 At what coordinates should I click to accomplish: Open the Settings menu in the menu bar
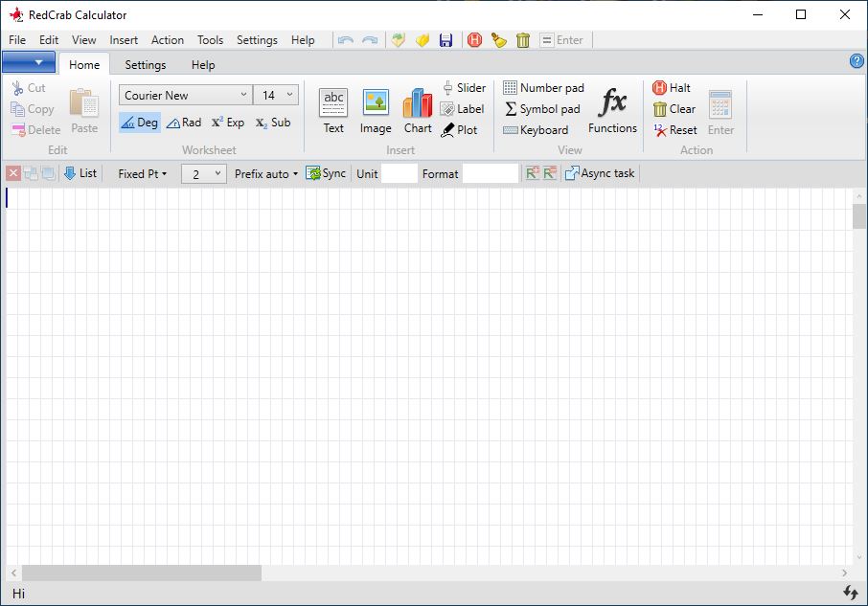(x=257, y=40)
